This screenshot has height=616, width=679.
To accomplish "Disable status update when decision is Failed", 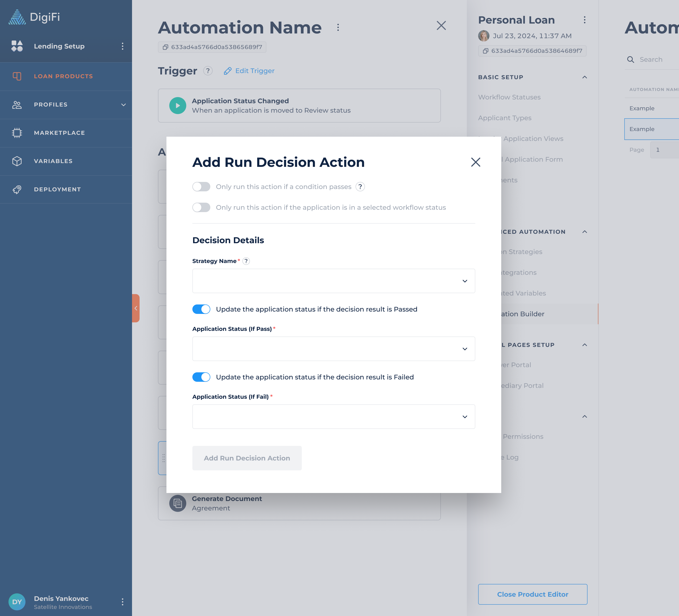I will tap(201, 377).
